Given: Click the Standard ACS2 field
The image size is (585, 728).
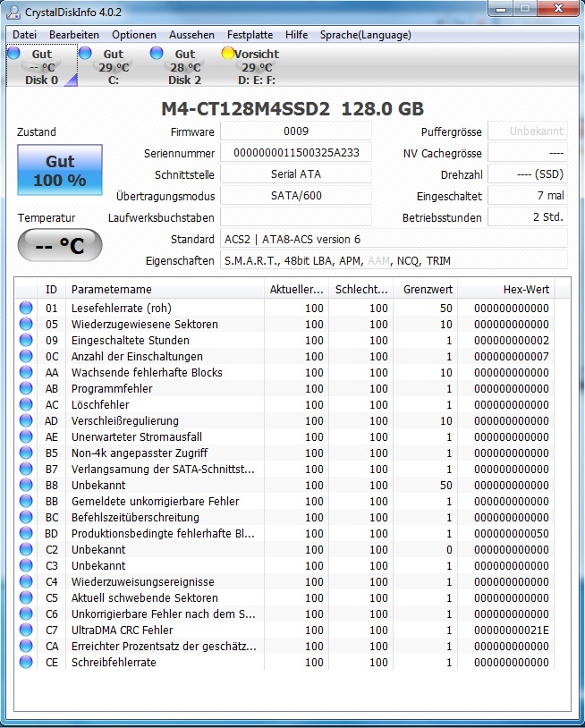Looking at the screenshot, I should [394, 239].
